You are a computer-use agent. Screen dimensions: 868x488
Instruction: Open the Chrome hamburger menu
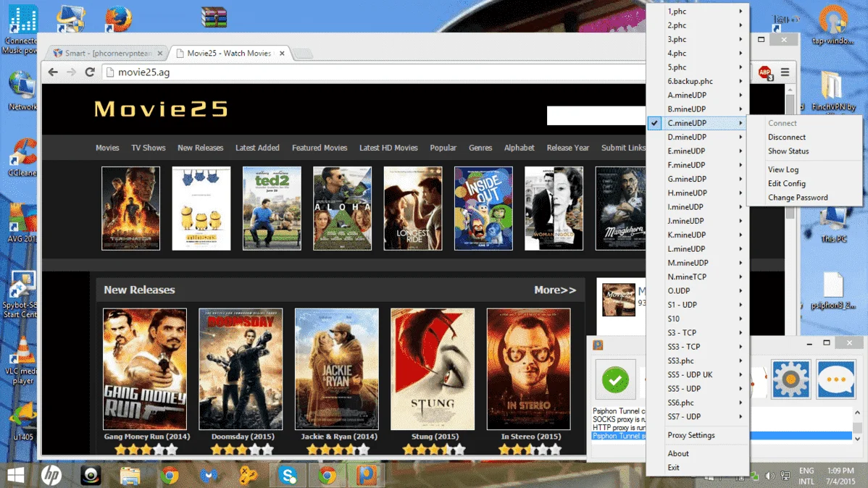click(x=785, y=72)
